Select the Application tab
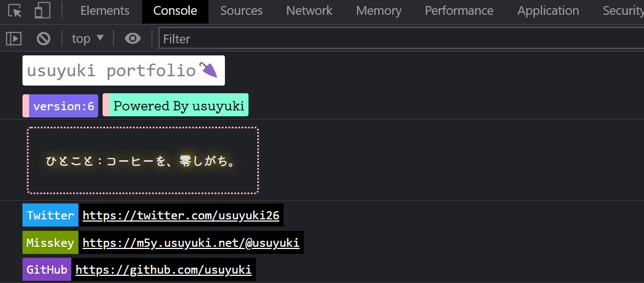This screenshot has height=283, width=644. pos(548,11)
